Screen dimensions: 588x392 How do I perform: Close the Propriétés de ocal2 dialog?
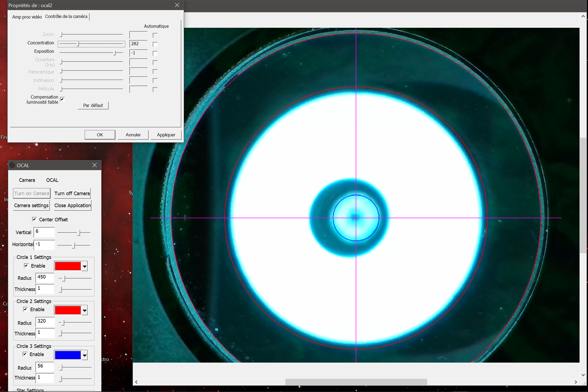click(177, 5)
